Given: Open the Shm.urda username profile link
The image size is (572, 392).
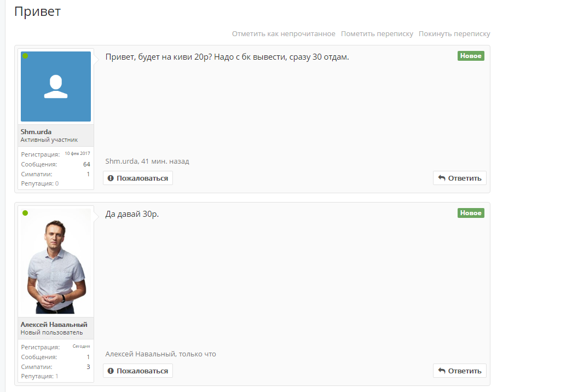Looking at the screenshot, I should coord(36,132).
